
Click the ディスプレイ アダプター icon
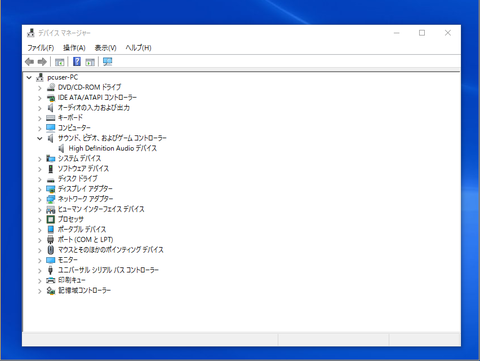[x=51, y=189]
